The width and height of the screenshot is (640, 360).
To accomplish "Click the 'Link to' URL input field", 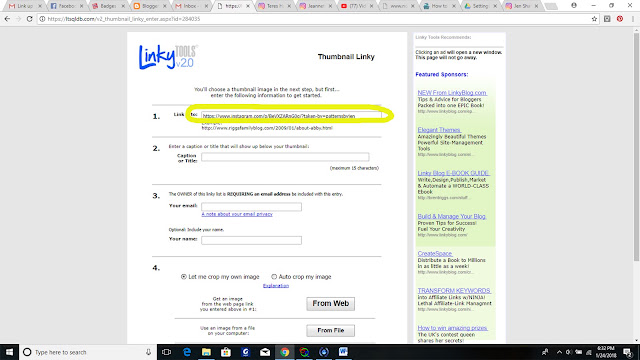I will [291, 116].
